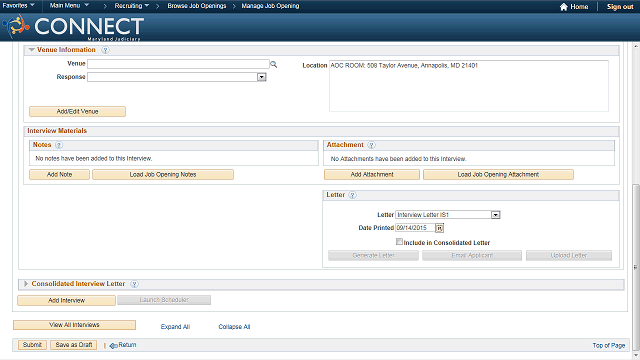This screenshot has width=640, height=360.
Task: Click the Venue lookup magnifier icon
Action: (x=273, y=64)
